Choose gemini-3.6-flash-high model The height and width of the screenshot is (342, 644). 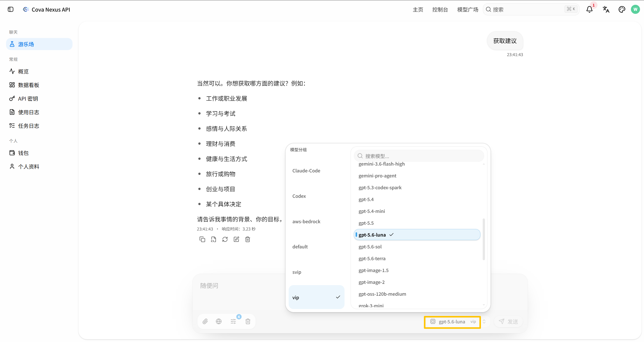pyautogui.click(x=417, y=164)
